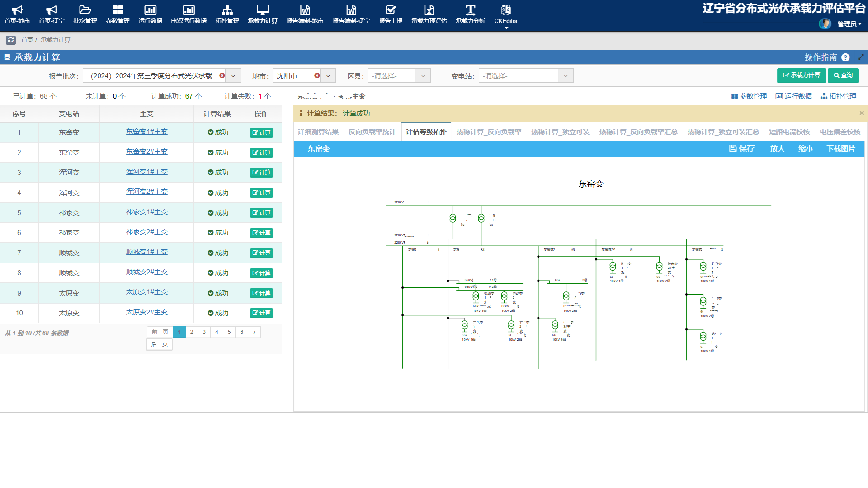Click the green 承载力计算 button
This screenshot has height=488, width=868.
801,75
